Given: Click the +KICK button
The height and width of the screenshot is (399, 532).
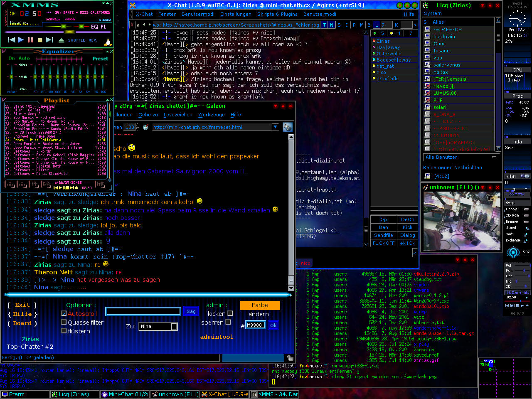Looking at the screenshot, I should click(407, 243).
